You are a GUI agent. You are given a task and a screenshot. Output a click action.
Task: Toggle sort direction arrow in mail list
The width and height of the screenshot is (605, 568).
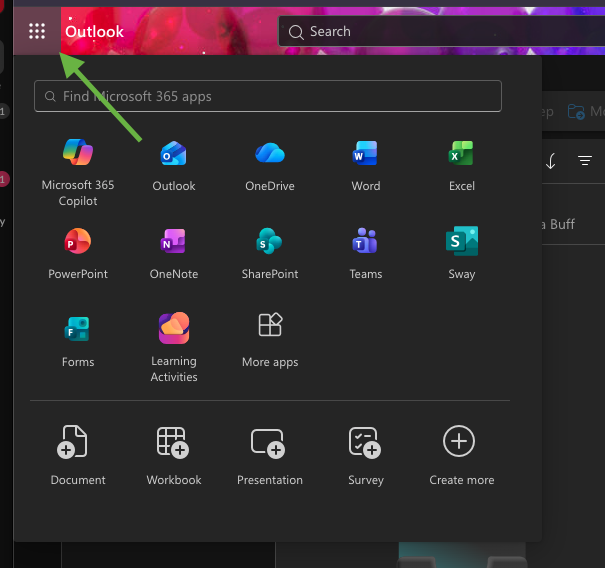click(551, 161)
